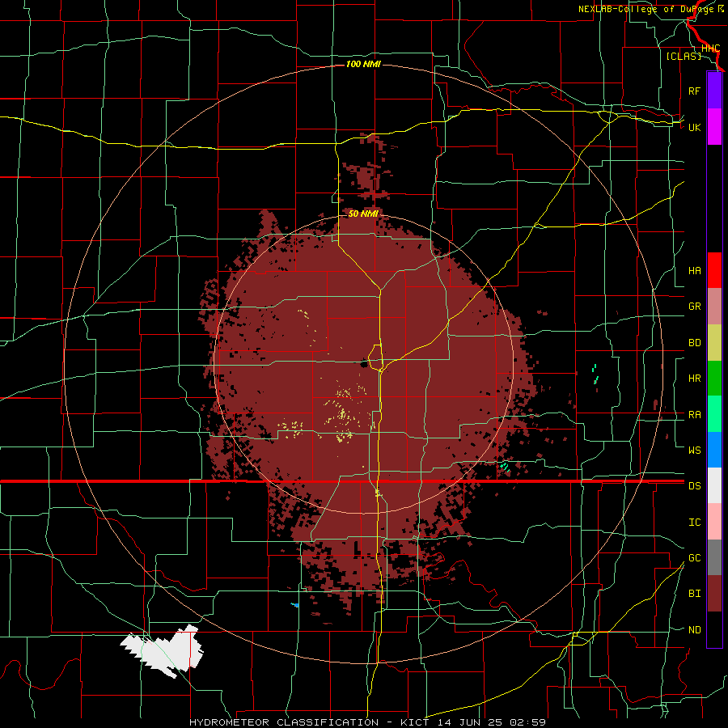Click the BI legend label
This screenshot has width=728, height=728.
pos(694,594)
